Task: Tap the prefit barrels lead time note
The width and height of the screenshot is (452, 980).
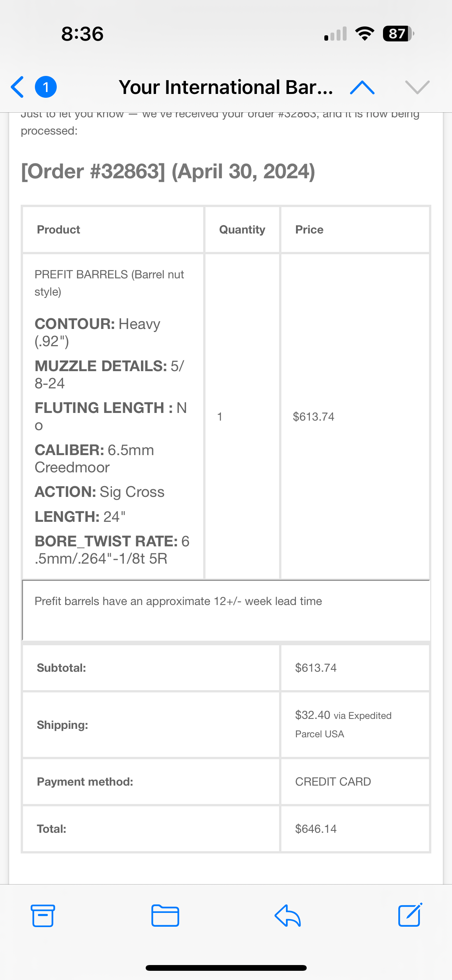Action: pyautogui.click(x=178, y=601)
